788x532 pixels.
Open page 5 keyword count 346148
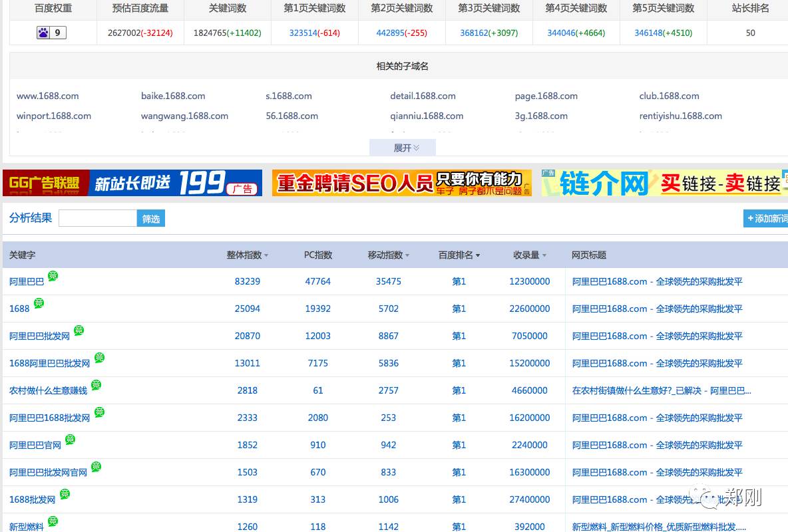pyautogui.click(x=649, y=33)
